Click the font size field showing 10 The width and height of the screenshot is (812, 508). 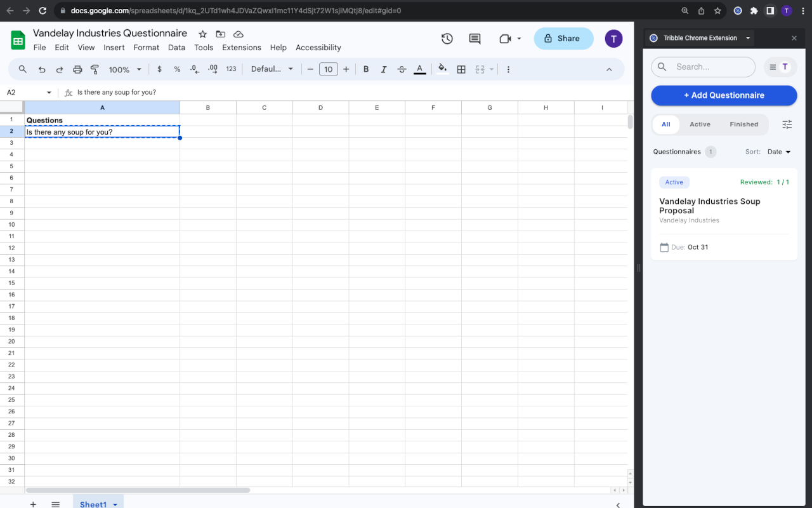328,69
